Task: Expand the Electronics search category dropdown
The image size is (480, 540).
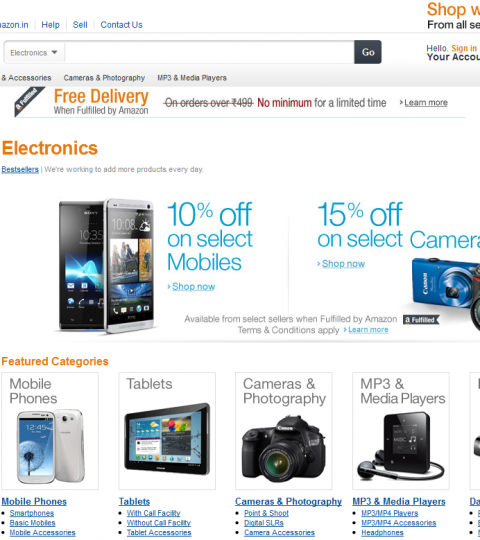Action: click(x=34, y=53)
